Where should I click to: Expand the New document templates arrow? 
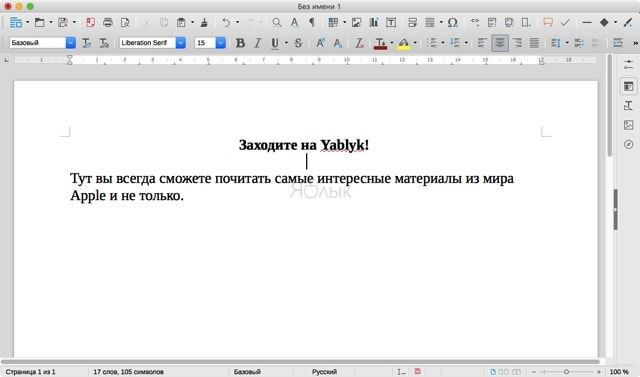27,22
